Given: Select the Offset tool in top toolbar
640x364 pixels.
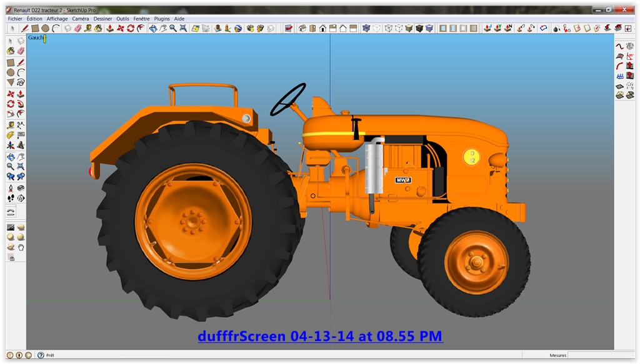Looking at the screenshot, I should 141,28.
